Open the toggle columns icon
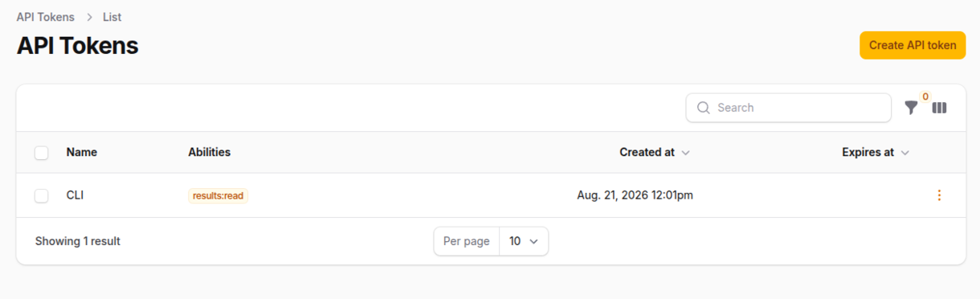980x299 pixels. (x=939, y=108)
